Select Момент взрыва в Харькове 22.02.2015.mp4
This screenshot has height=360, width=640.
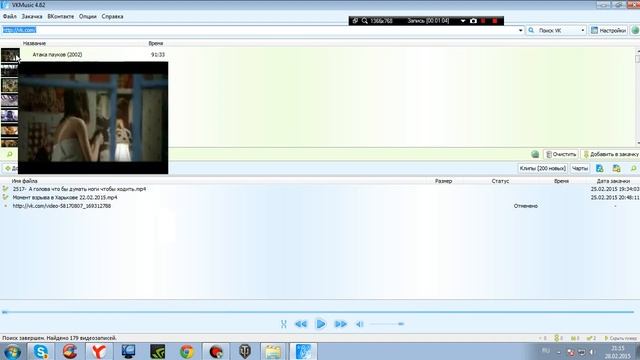pyautogui.click(x=65, y=198)
